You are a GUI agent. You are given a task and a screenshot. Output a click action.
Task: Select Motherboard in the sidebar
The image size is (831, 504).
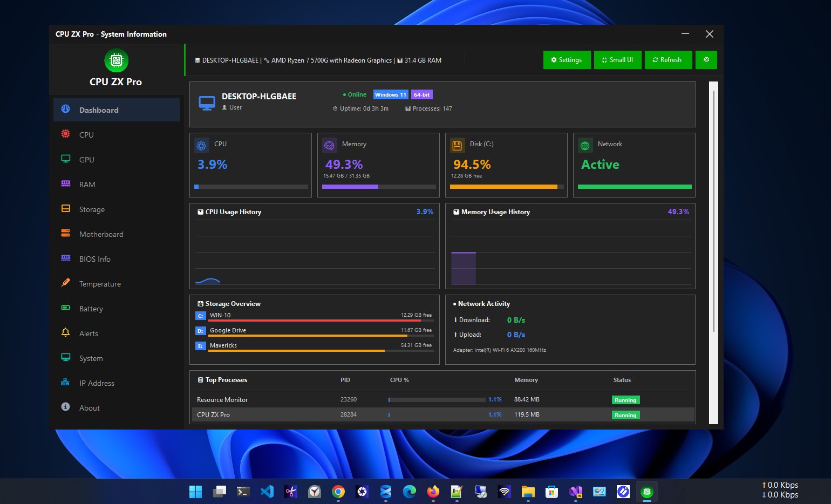coord(117,234)
